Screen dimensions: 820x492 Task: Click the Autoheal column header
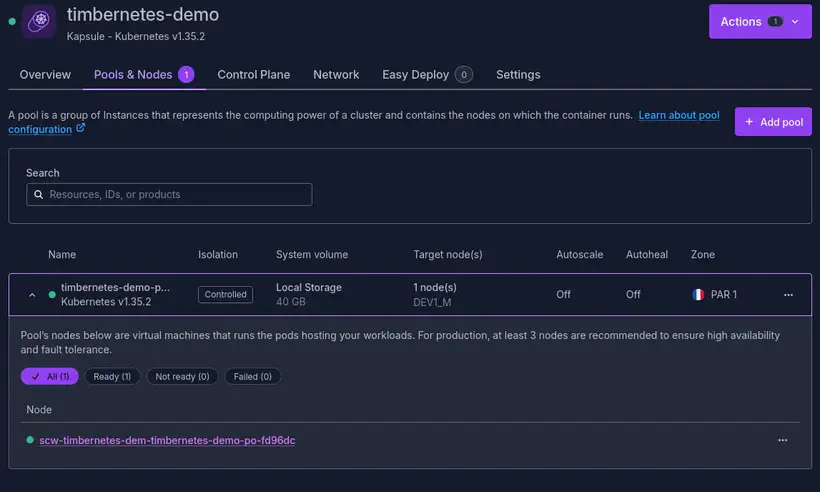pos(647,255)
